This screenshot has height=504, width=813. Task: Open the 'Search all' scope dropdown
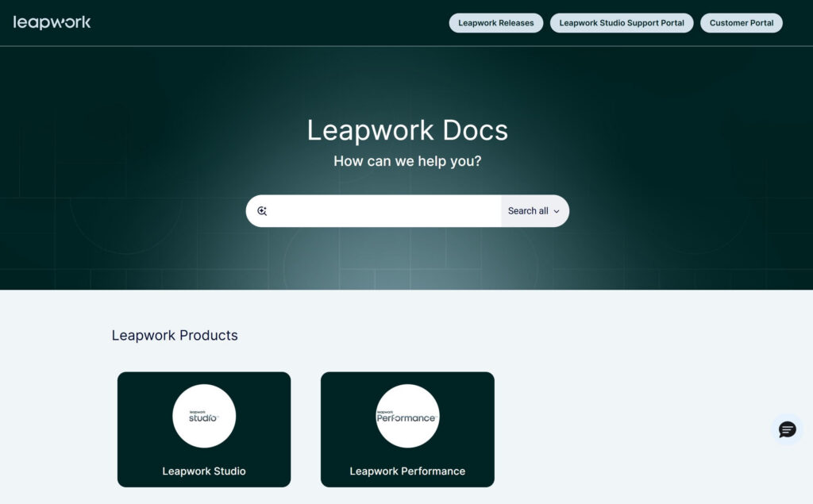(528, 211)
